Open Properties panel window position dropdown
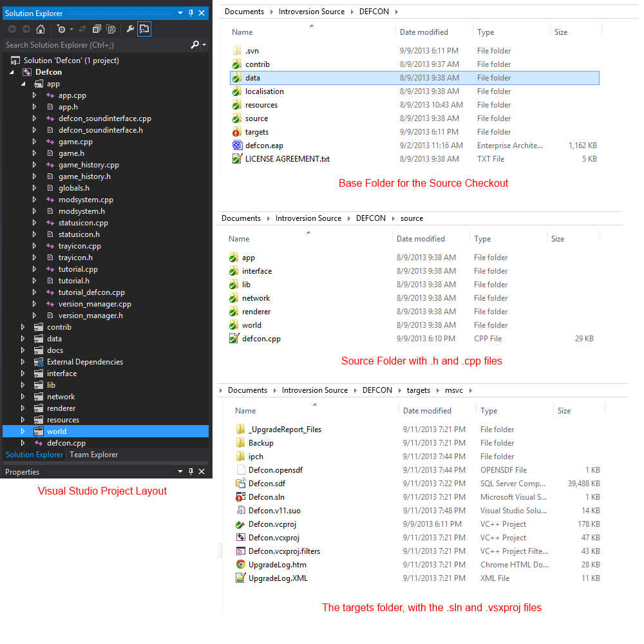 point(180,471)
